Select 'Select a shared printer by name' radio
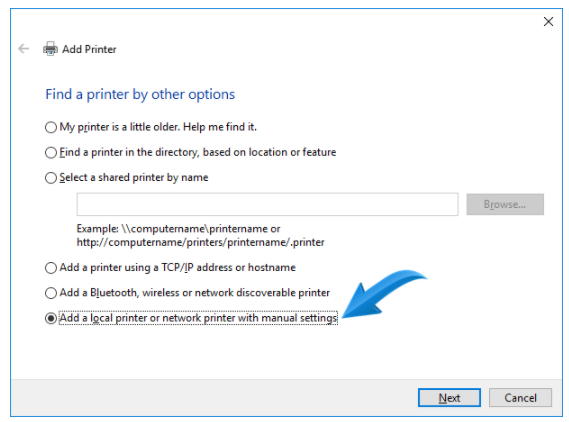 click(51, 178)
